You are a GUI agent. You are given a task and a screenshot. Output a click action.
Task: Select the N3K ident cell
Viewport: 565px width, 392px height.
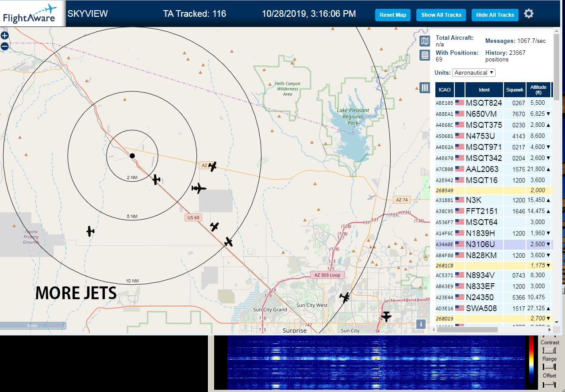click(x=484, y=200)
